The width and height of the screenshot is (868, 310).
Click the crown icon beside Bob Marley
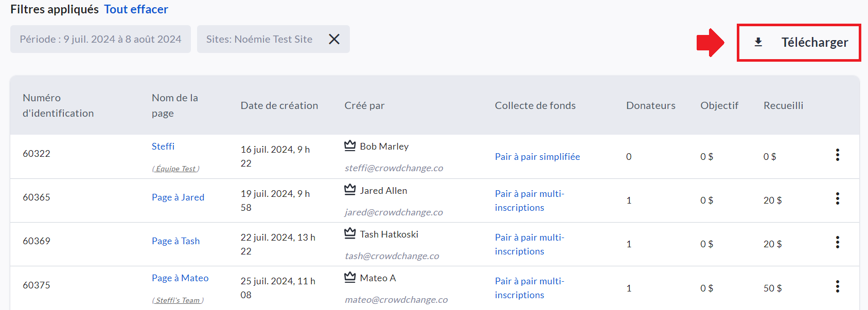click(350, 146)
